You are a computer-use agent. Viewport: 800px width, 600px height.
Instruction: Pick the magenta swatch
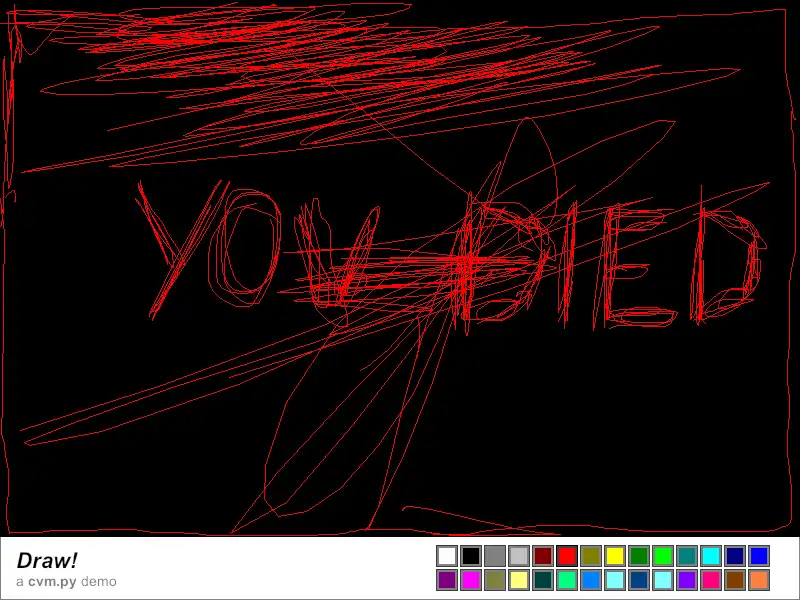point(471,580)
